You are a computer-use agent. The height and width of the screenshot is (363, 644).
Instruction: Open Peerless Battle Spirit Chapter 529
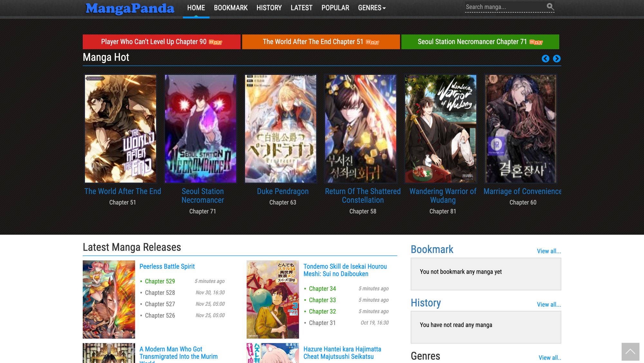(x=160, y=281)
